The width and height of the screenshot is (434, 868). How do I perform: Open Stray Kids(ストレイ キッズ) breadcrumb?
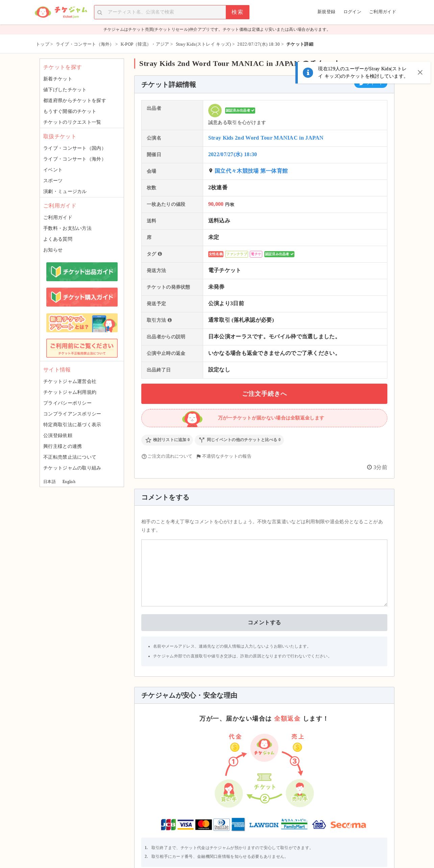203,44
